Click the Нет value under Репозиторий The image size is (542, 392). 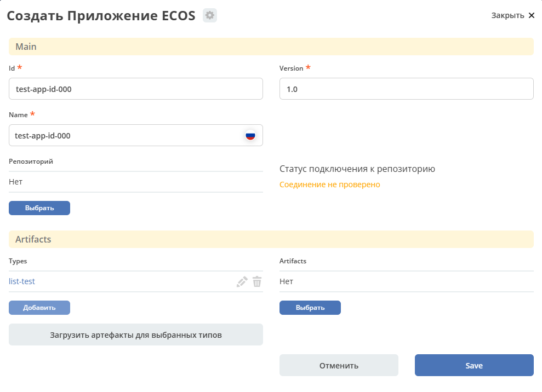16,182
